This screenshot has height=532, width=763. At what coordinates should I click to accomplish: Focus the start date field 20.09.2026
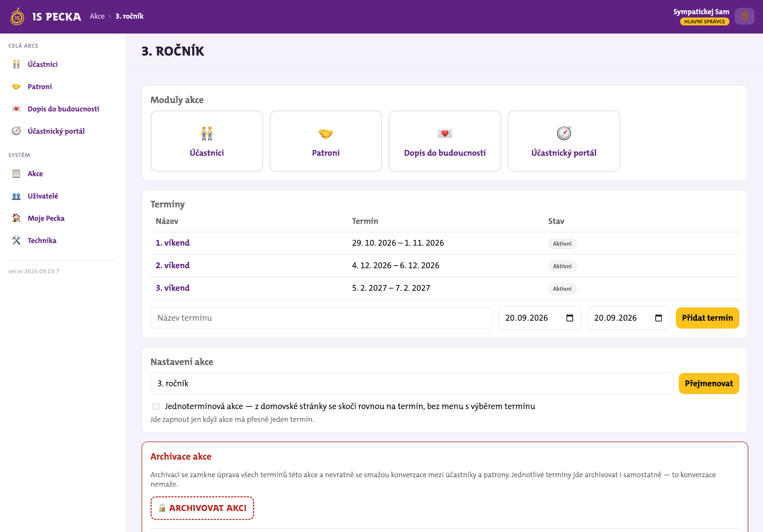pyautogui.click(x=539, y=318)
